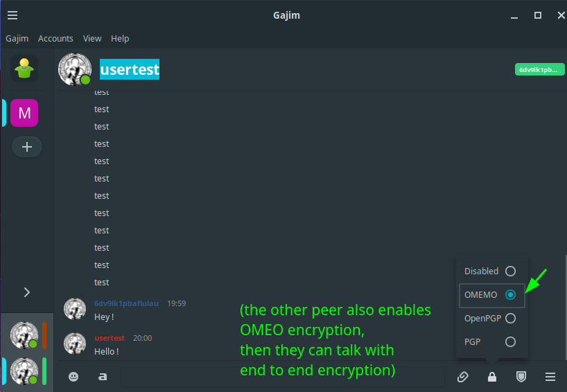Open the shield security icon
567x392 pixels.
pyautogui.click(x=521, y=377)
